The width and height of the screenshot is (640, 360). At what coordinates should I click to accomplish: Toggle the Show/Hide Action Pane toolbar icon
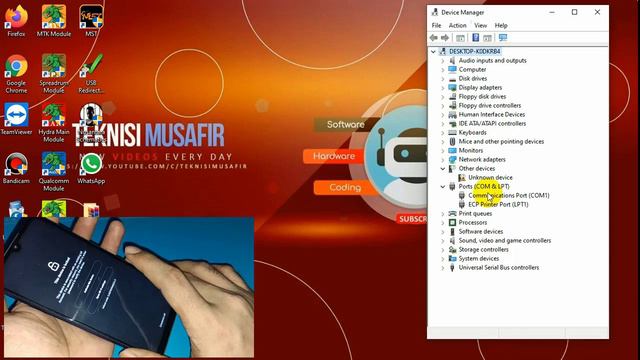[487, 38]
